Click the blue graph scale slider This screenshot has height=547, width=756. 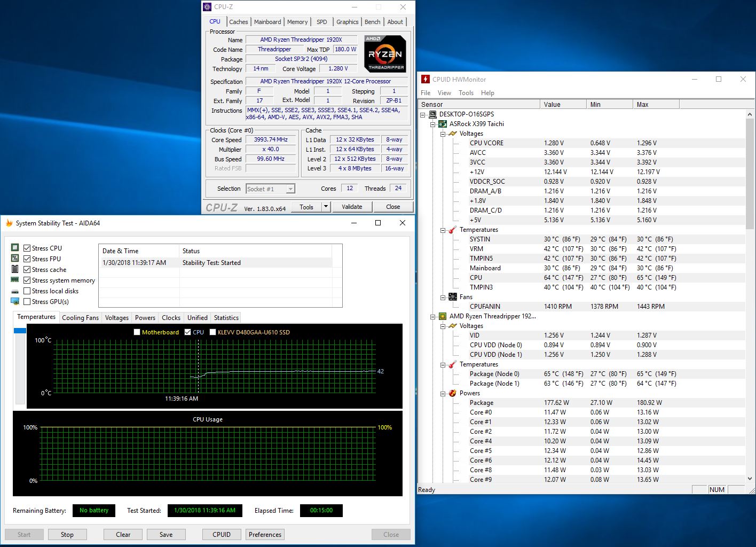pos(20,331)
